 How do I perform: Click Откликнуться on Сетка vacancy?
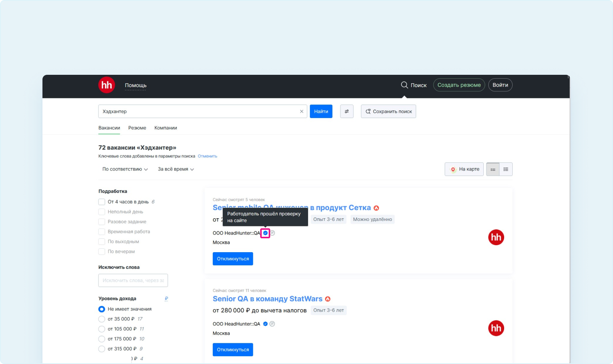[233, 259]
